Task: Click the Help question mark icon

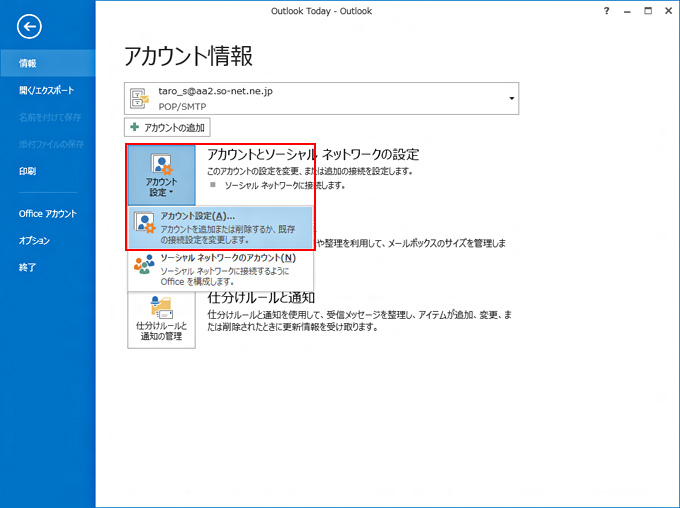Action: 607,9
